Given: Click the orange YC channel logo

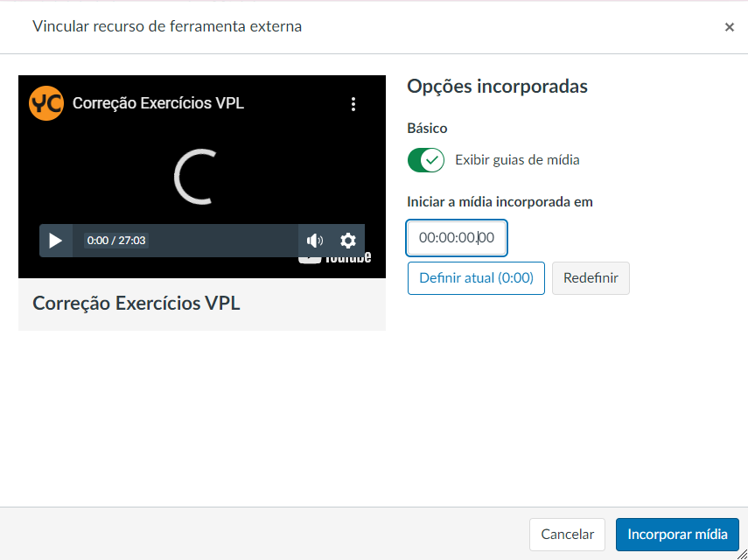Looking at the screenshot, I should [46, 103].
